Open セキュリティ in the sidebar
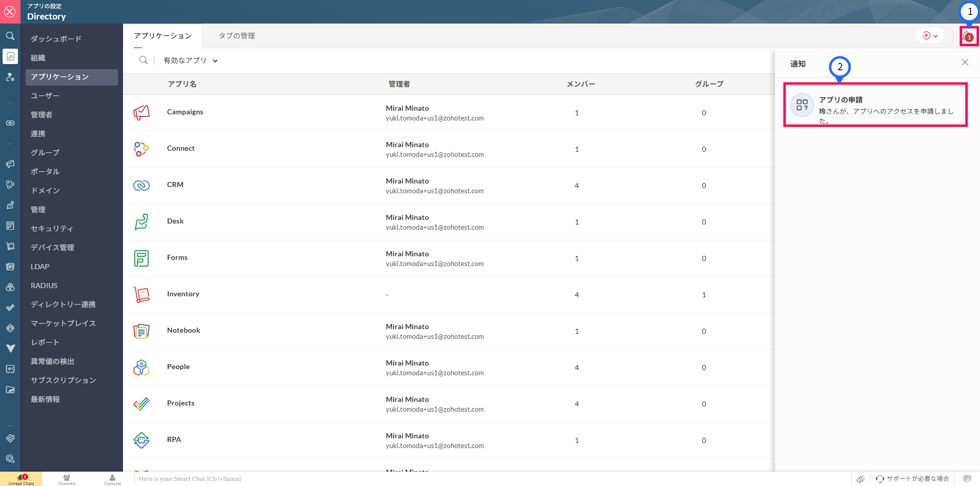Image resolution: width=980 pixels, height=486 pixels. tap(72, 229)
